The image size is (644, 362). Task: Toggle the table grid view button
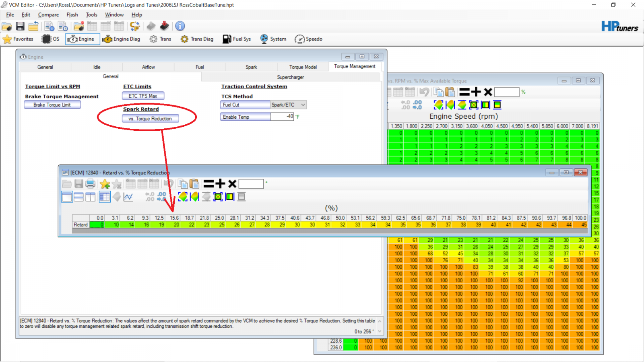click(x=105, y=197)
